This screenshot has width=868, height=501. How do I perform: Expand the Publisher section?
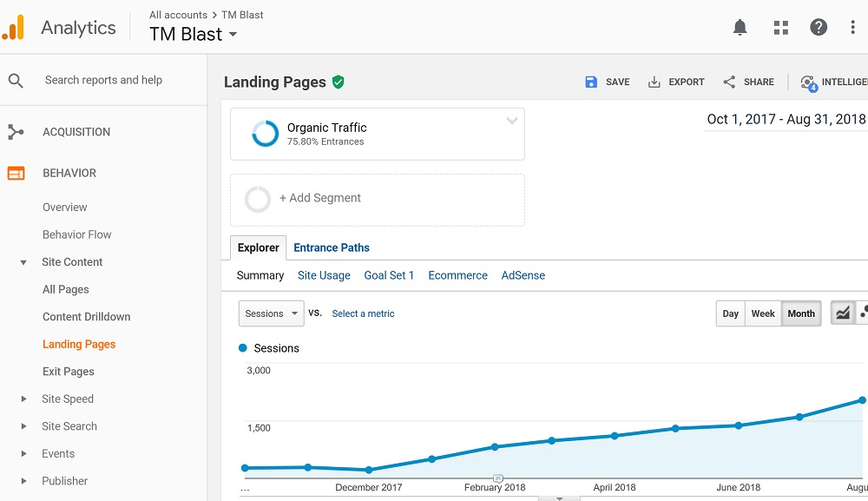23,481
